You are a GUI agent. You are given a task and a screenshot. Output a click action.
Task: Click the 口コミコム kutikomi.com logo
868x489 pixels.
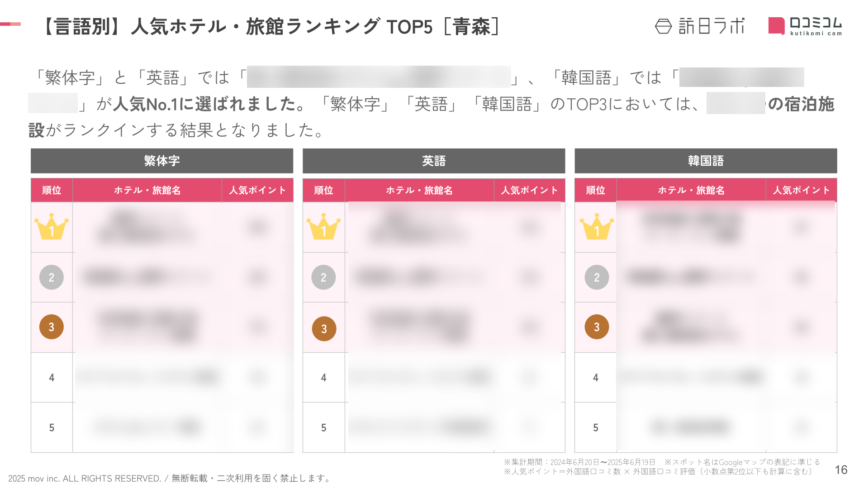(805, 26)
